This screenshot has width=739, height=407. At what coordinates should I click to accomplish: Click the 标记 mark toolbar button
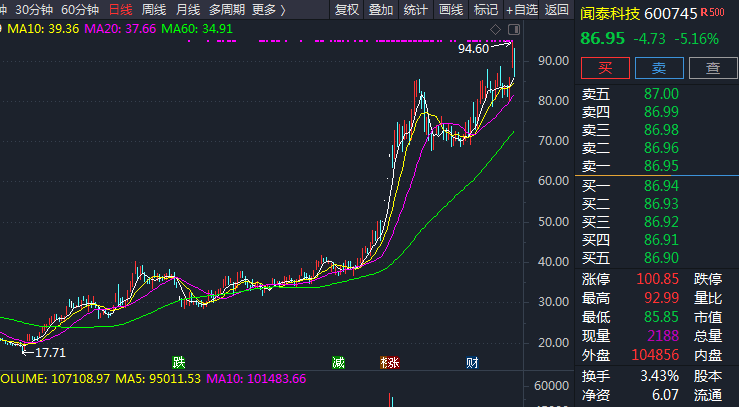pyautogui.click(x=485, y=9)
